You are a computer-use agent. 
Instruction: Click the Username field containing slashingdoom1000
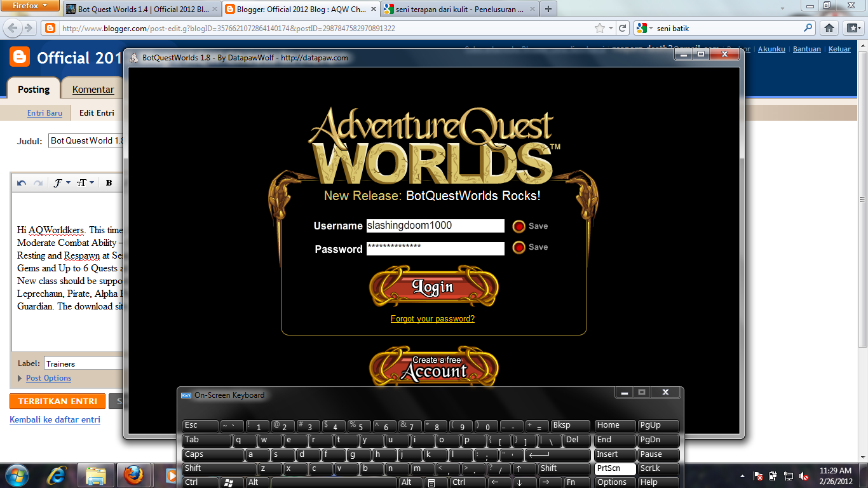[435, 226]
